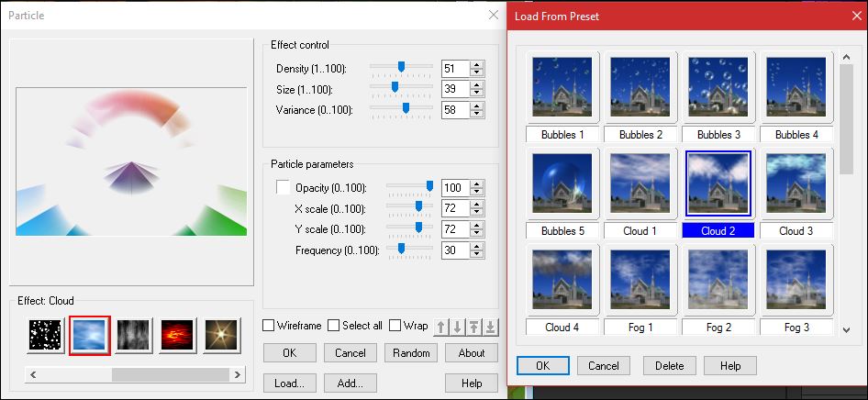The image size is (868, 400).
Task: Confirm OK in Load From Preset
Action: 543,366
